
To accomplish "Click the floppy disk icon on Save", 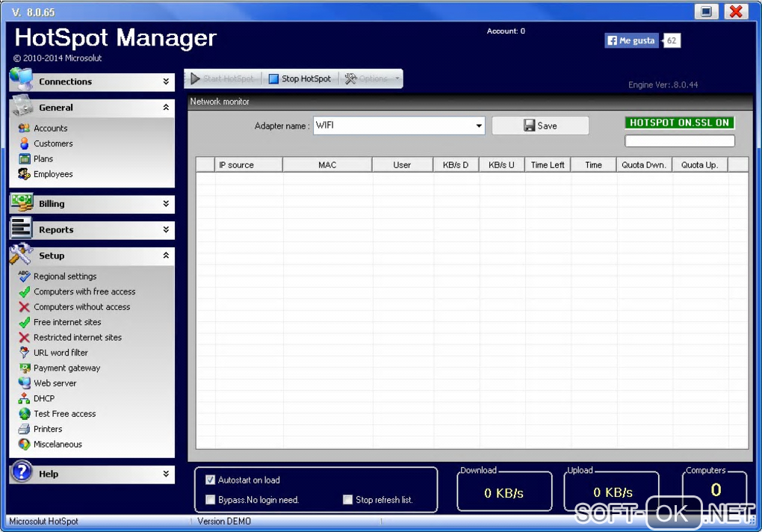I will pos(529,126).
